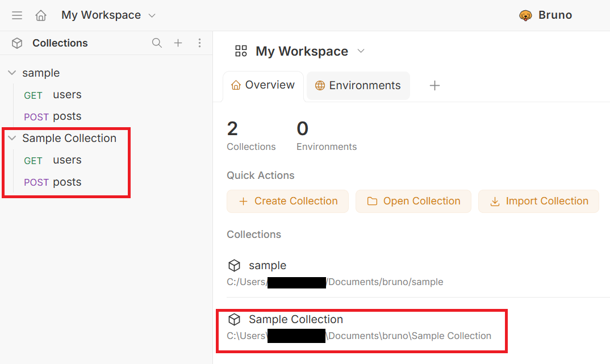Screen dimensions: 610x364
Task: Click the Create Collection button
Action: click(287, 201)
